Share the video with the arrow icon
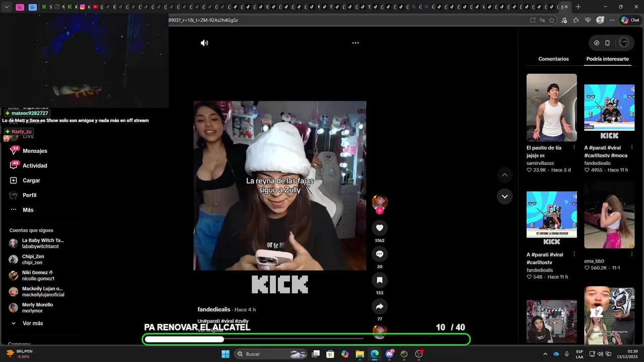The width and height of the screenshot is (644, 362). point(379,306)
